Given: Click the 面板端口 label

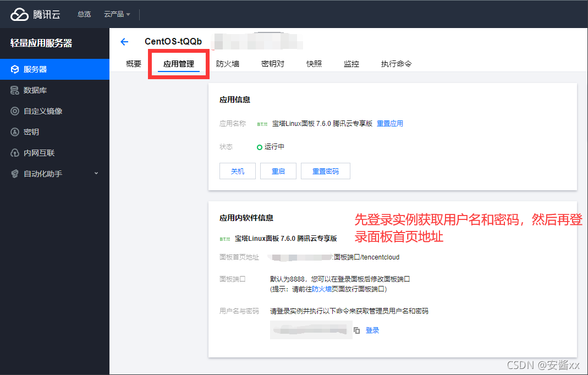Looking at the screenshot, I should click(x=233, y=279).
